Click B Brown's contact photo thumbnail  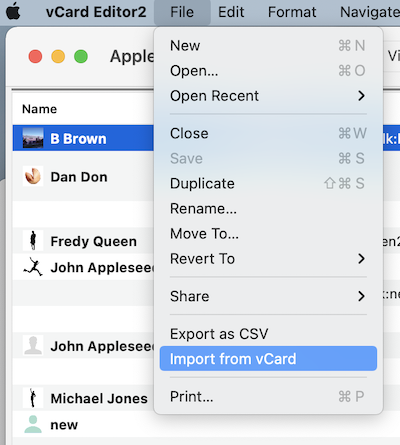33,138
